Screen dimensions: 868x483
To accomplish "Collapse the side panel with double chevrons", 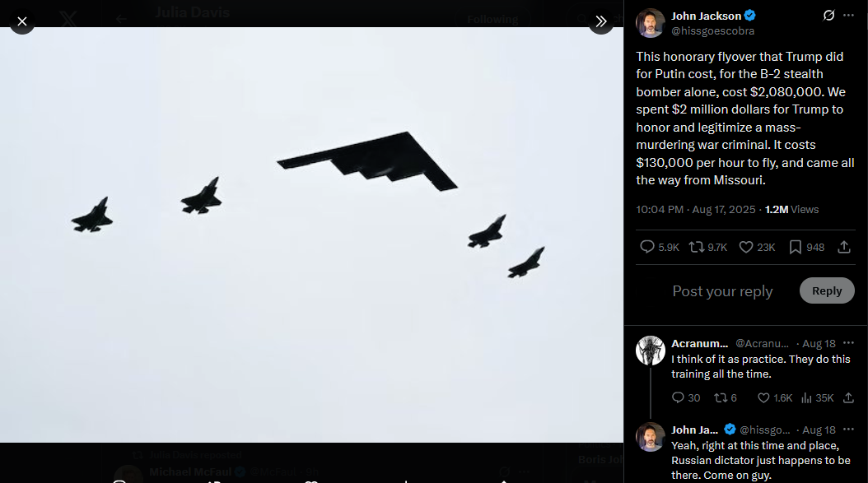I will 600,21.
